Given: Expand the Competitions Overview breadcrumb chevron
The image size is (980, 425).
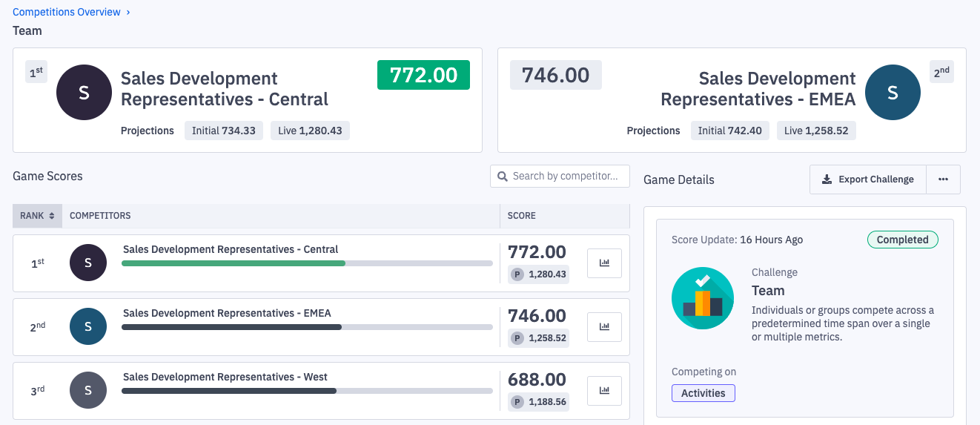Looking at the screenshot, I should [x=128, y=13].
